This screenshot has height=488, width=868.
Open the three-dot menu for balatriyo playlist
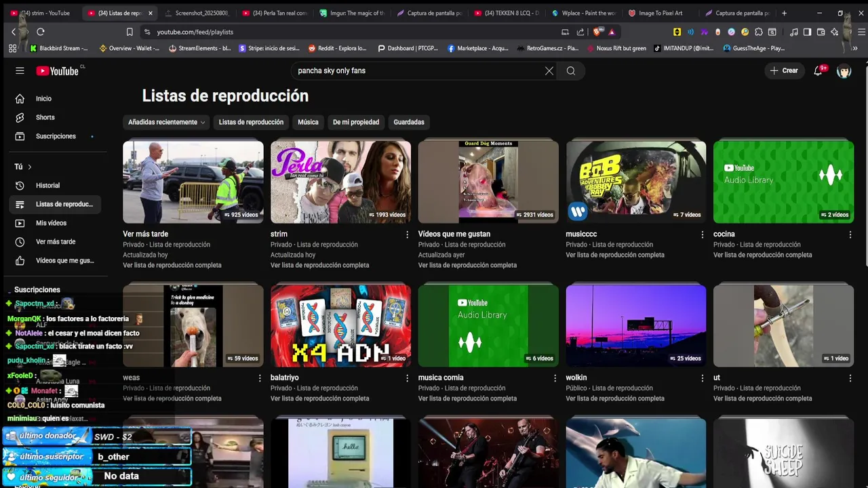tap(407, 378)
